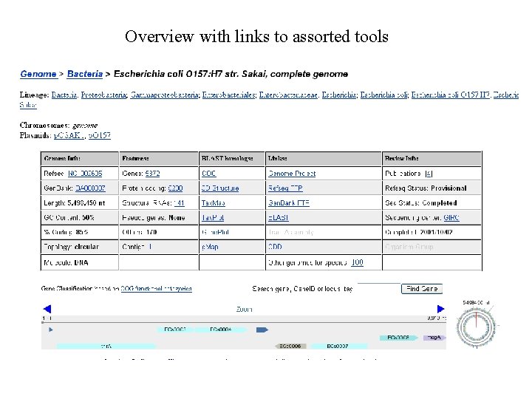Image resolution: width=532 pixels, height=399 pixels.
Task: Open the Structural RNAs count link
Action: coord(179,203)
